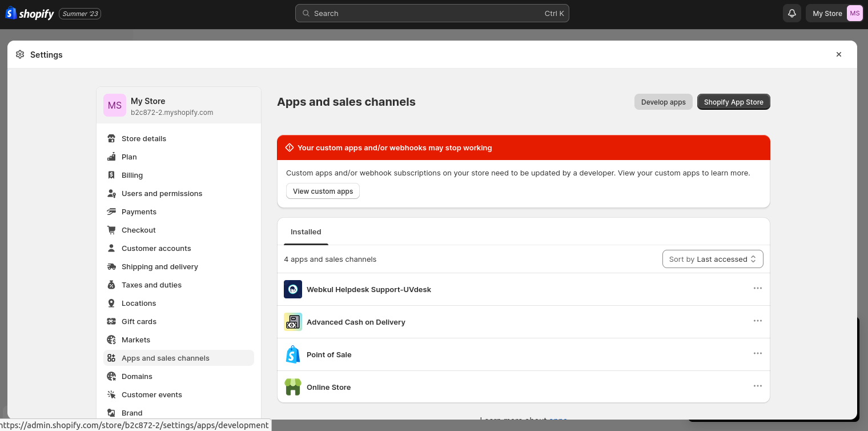Click the Customer events icon

(x=111, y=394)
